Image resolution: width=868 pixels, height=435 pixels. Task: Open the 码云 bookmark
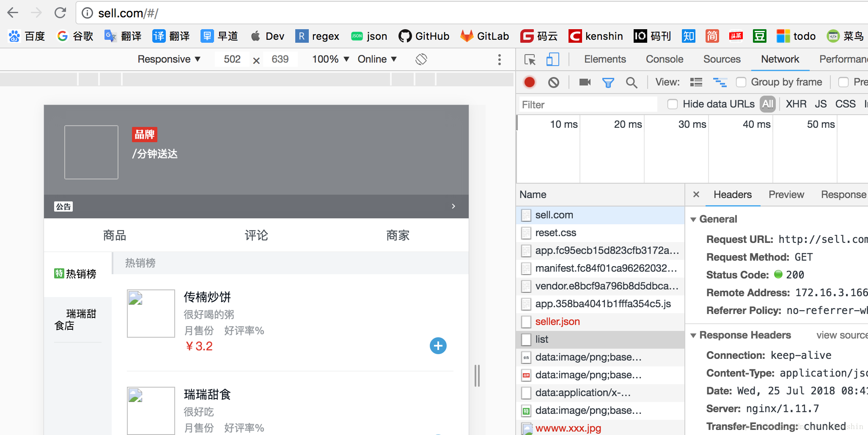coord(539,36)
